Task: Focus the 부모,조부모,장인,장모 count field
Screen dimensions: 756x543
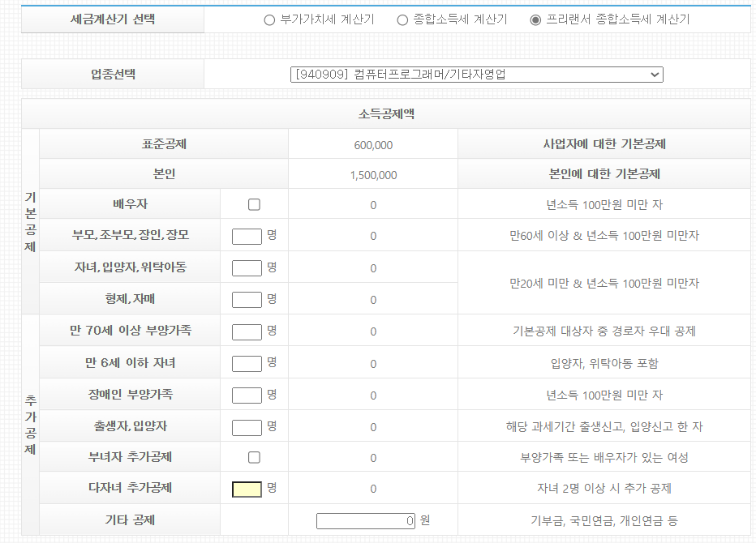Action: click(x=247, y=237)
